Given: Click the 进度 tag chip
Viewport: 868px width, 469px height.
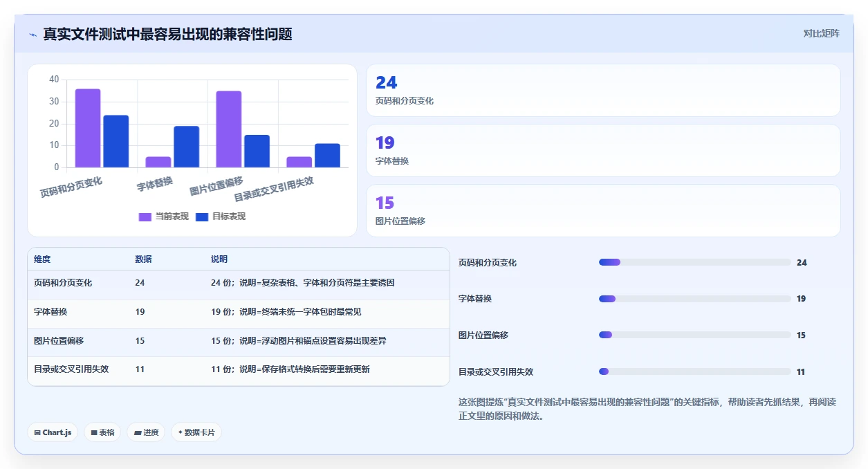Looking at the screenshot, I should coord(146,432).
